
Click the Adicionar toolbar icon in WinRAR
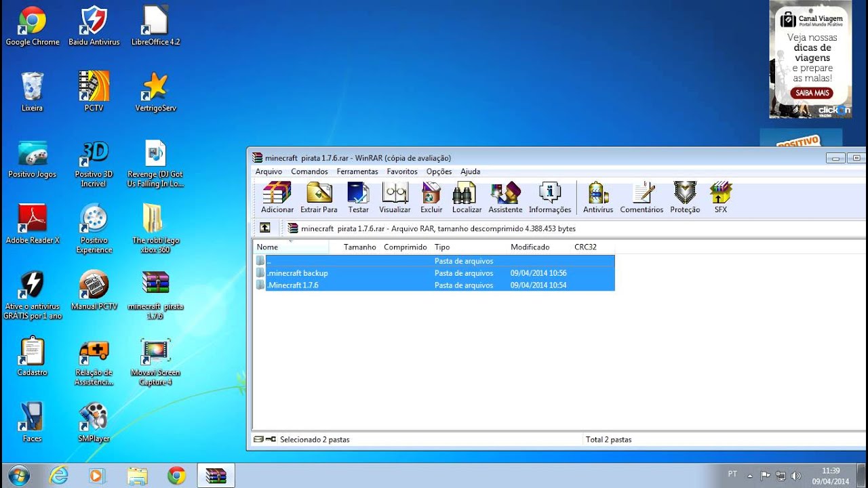tap(277, 197)
